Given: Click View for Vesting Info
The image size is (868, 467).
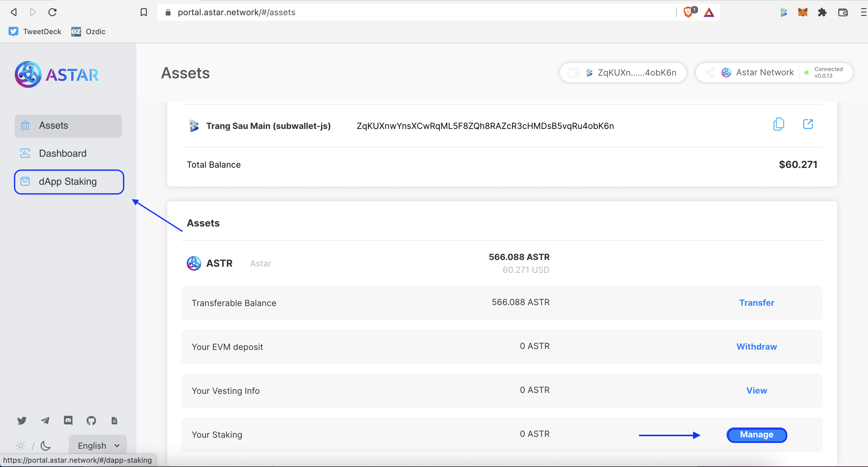Looking at the screenshot, I should [x=757, y=390].
